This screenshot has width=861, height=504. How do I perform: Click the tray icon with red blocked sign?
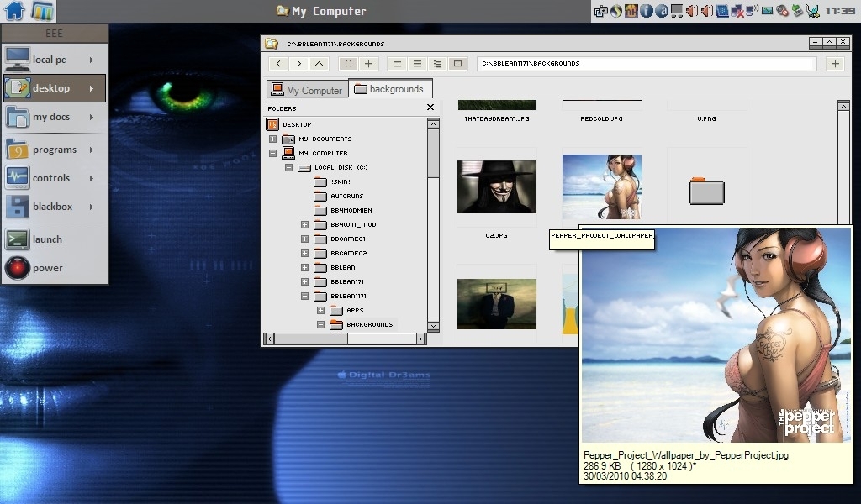(x=783, y=10)
